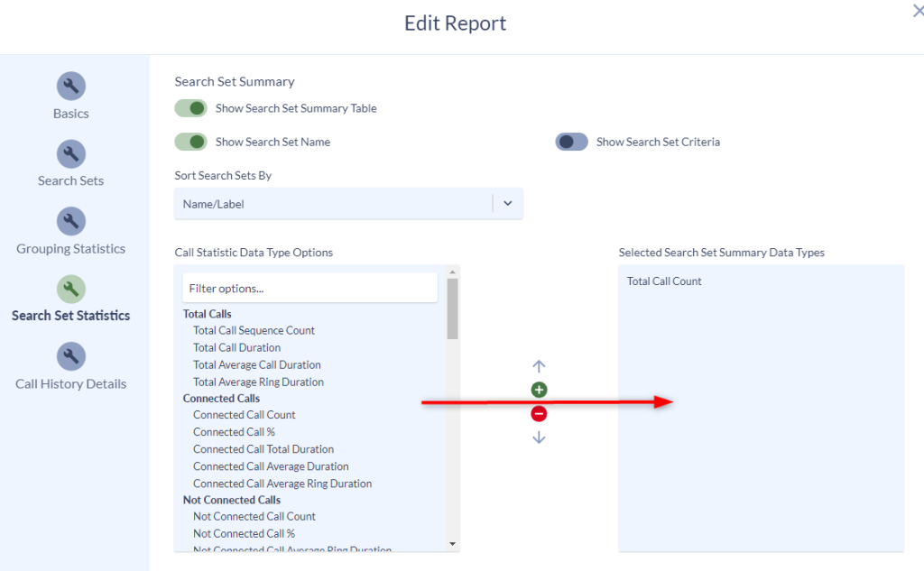Click the Search Set Statistics wrench icon
The image size is (924, 571).
[70, 289]
